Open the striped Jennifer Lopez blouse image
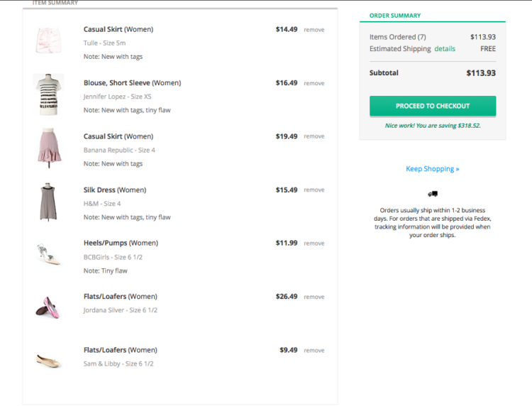 [x=48, y=94]
